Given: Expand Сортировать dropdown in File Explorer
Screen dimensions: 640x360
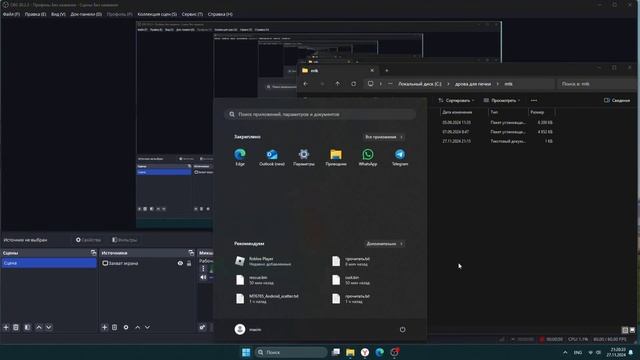Looking at the screenshot, I should point(456,100).
